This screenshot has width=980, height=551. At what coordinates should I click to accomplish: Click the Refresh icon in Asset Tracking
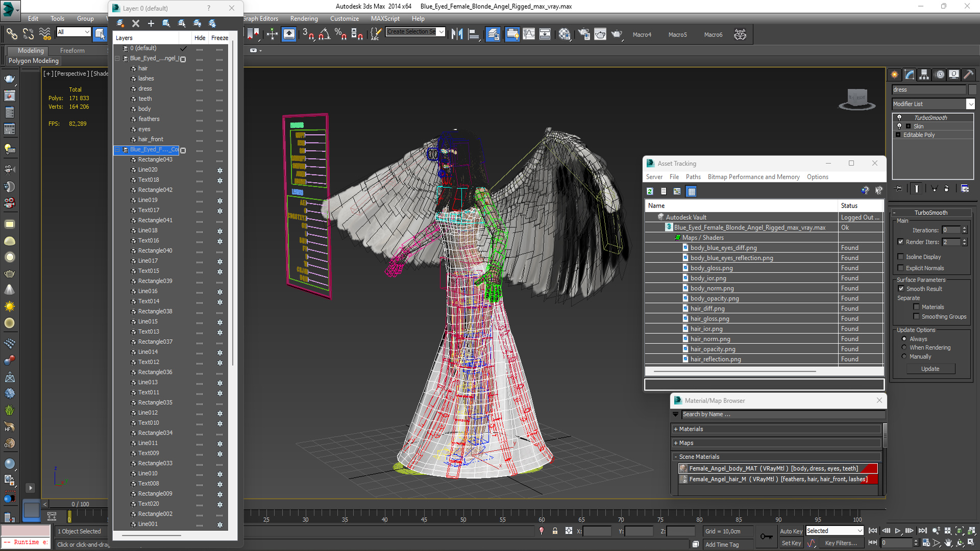650,191
